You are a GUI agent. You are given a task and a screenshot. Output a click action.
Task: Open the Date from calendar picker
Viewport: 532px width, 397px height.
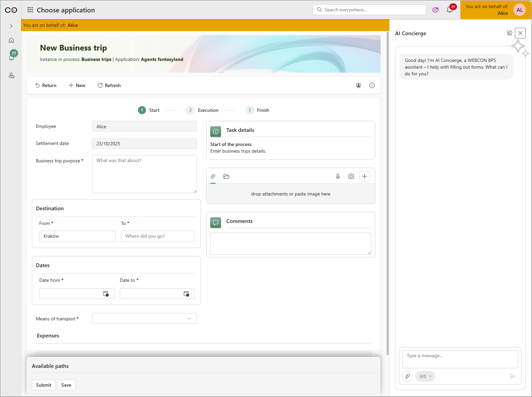106,294
